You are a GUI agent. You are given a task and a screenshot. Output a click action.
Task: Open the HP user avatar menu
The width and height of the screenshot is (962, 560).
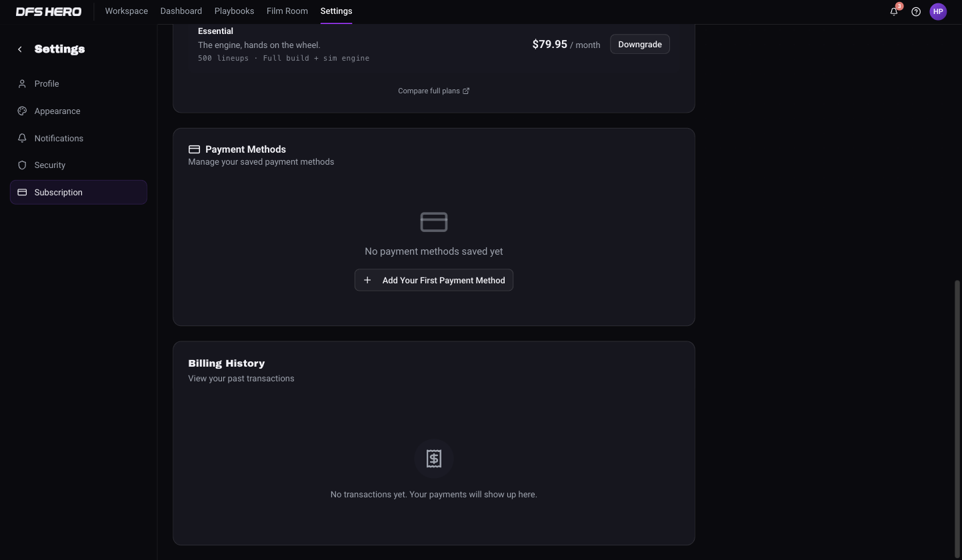pyautogui.click(x=938, y=11)
